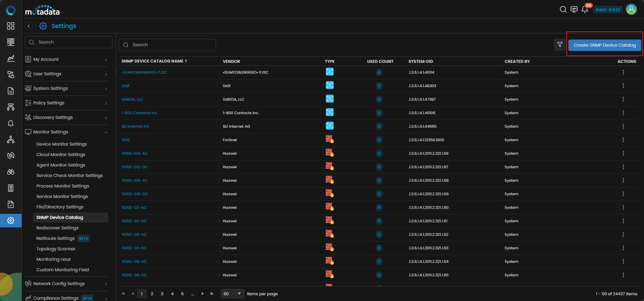The height and width of the screenshot is (301, 644).
Task: Open the NCM gear-cycle icon in the left rail
Action: 11,156
